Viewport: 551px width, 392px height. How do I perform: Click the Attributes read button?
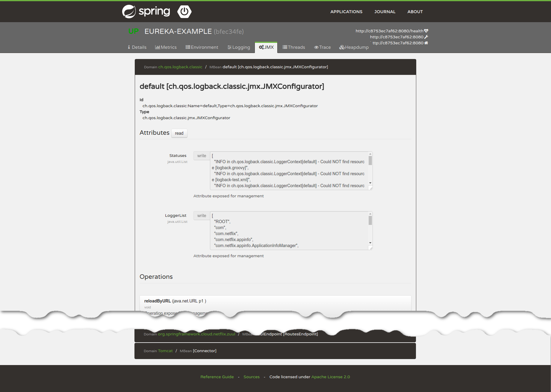tap(179, 133)
